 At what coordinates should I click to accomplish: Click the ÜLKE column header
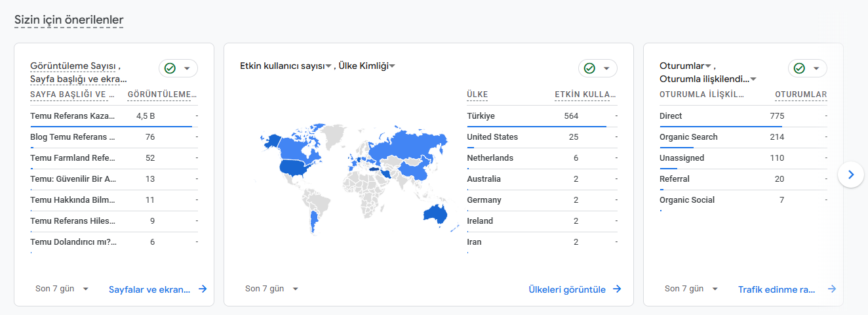[477, 94]
